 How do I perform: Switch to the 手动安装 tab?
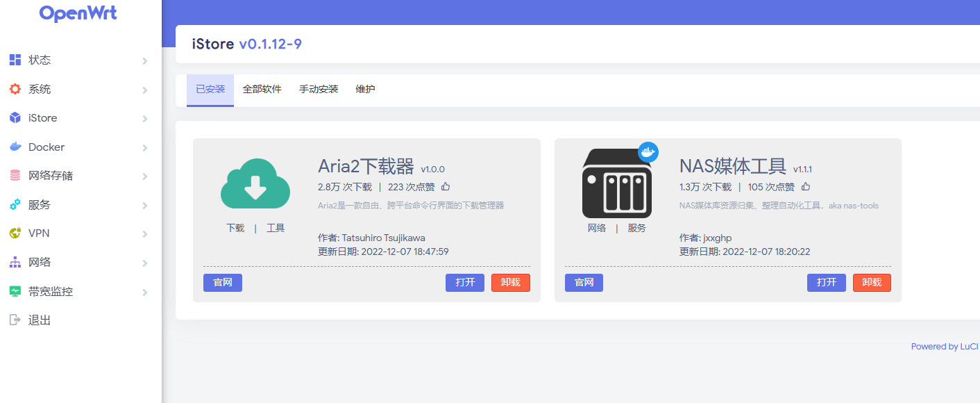click(319, 90)
